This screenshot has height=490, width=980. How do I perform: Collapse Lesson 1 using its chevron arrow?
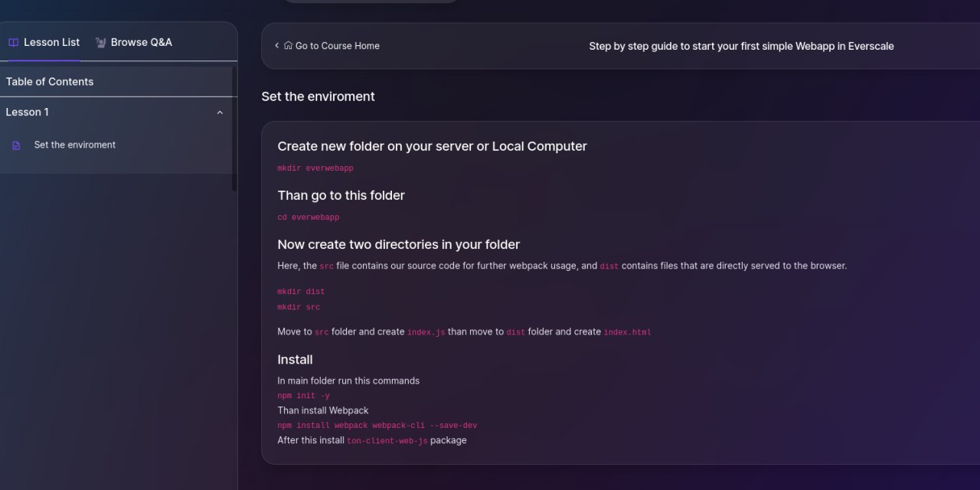220,113
